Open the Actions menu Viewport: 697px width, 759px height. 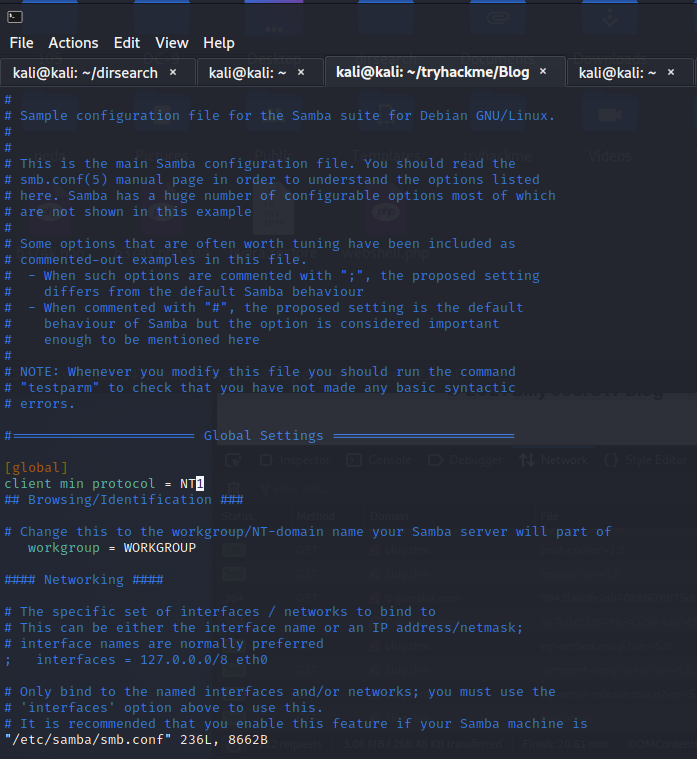[73, 43]
